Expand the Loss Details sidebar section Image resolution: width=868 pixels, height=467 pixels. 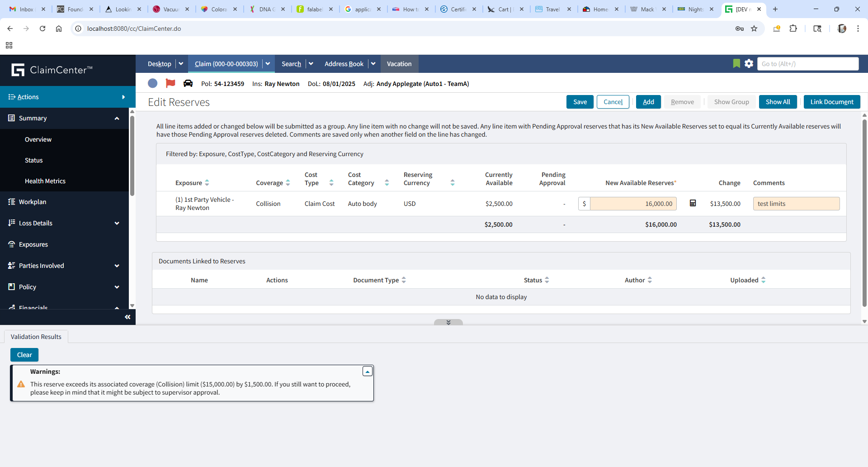(117, 223)
